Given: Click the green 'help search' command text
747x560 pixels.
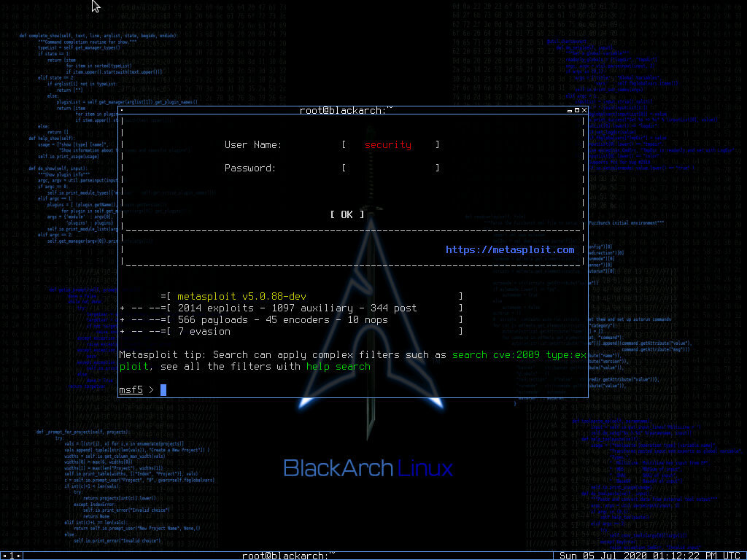Looking at the screenshot, I should pos(338,367).
